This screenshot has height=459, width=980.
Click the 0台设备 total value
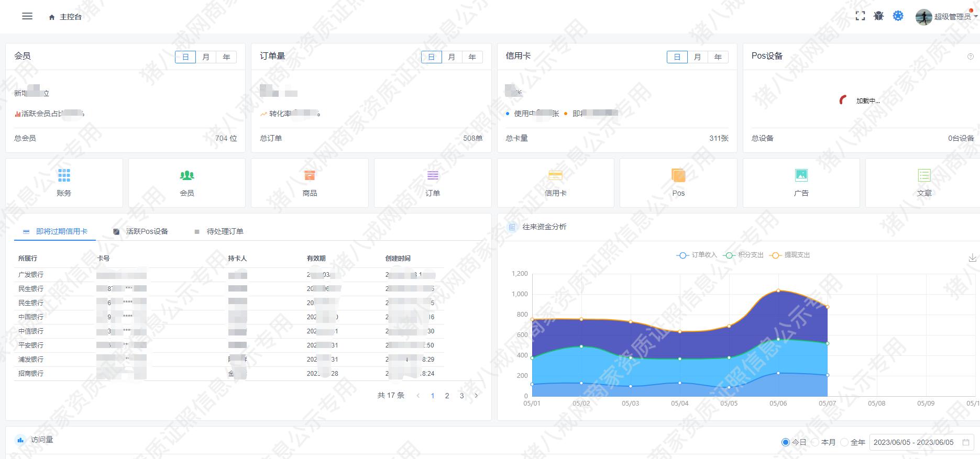pyautogui.click(x=961, y=138)
